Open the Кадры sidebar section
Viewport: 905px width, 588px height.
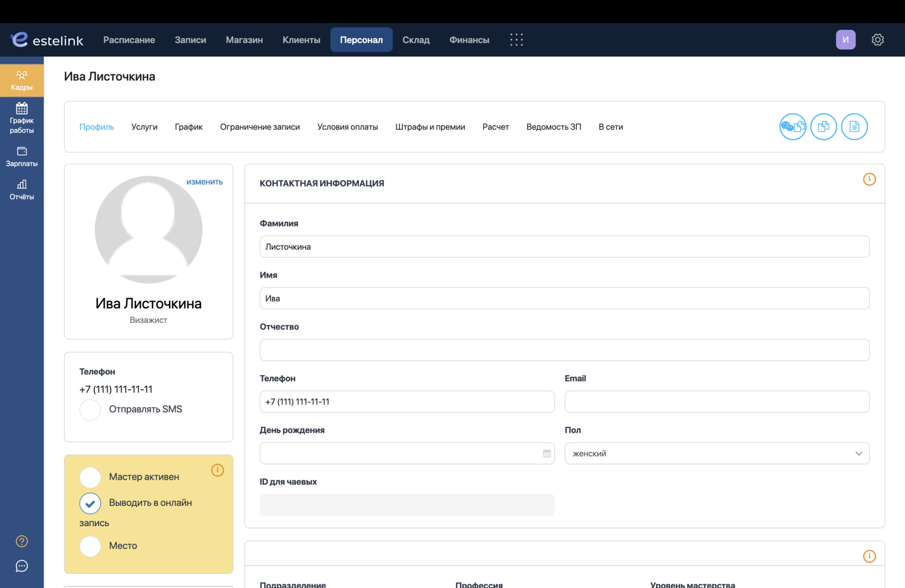click(x=22, y=80)
